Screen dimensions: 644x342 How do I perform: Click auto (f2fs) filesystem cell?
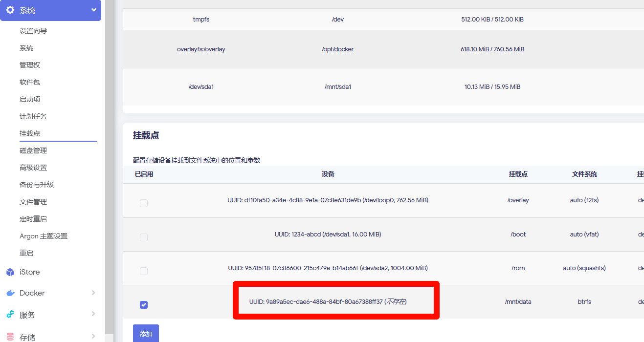click(584, 200)
